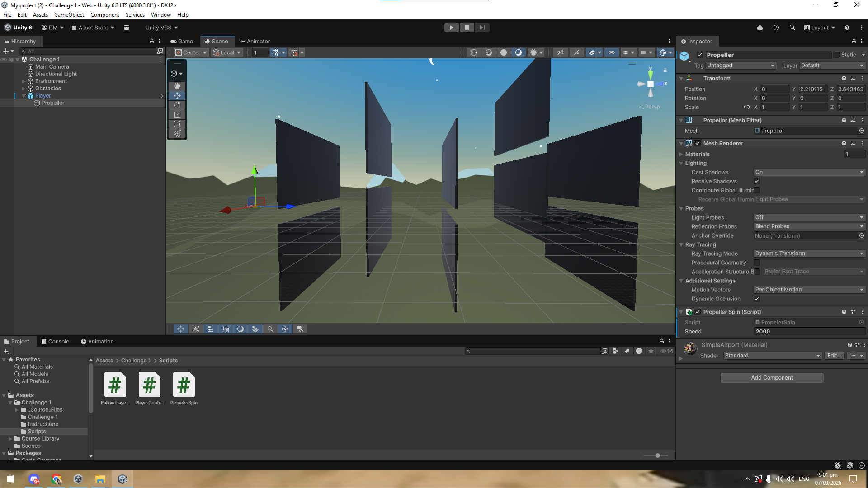
Task: Click the material Edit... button
Action: [x=834, y=356]
